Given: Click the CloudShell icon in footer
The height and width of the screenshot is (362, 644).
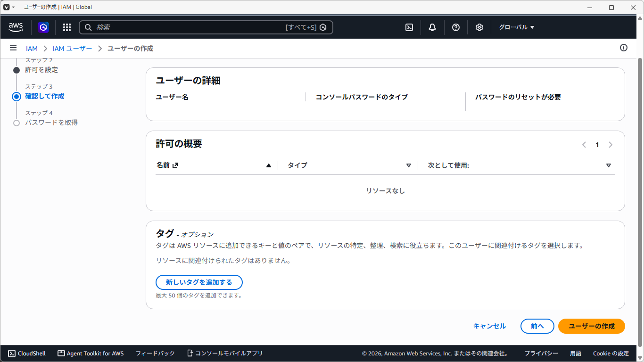Looking at the screenshot, I should (12, 354).
